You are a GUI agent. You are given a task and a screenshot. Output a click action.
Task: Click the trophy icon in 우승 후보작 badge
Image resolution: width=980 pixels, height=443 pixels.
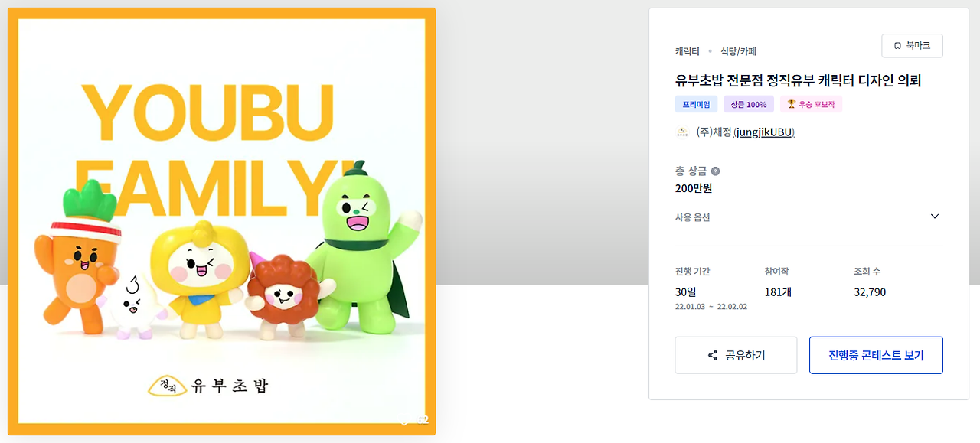point(792,104)
